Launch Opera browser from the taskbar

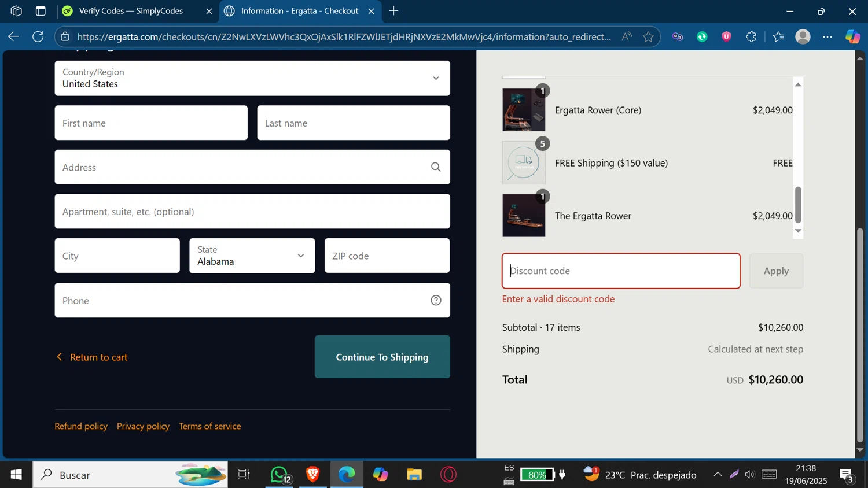point(448,475)
